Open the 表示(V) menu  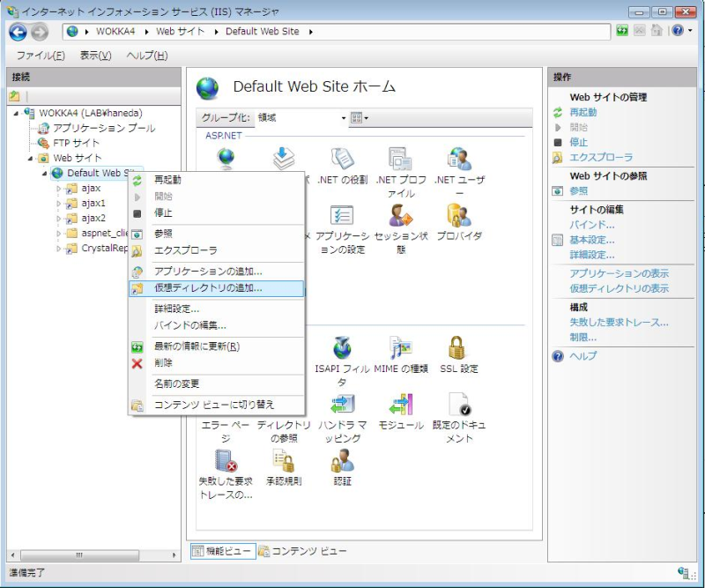(95, 56)
